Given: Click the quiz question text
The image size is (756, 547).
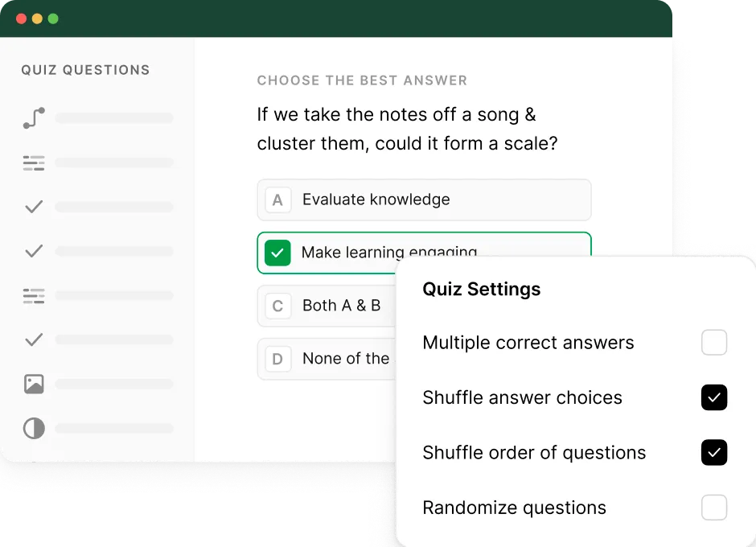Looking at the screenshot, I should pos(407,129).
